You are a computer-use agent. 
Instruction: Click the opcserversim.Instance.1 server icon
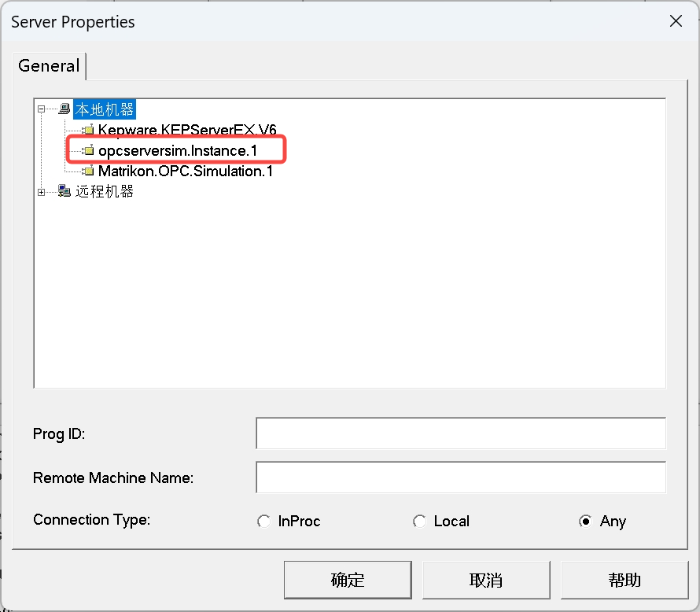88,150
